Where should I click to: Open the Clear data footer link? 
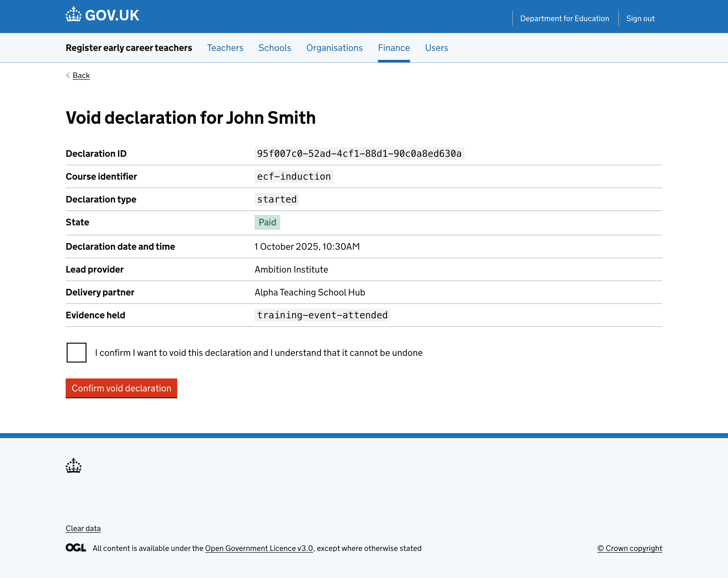click(x=83, y=528)
